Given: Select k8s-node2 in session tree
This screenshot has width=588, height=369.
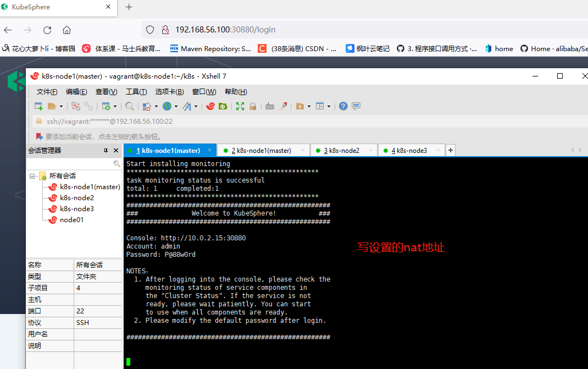Looking at the screenshot, I should click(x=77, y=198).
